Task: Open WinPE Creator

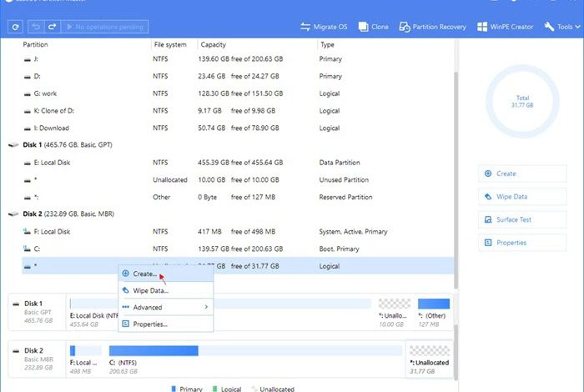Action: point(505,27)
